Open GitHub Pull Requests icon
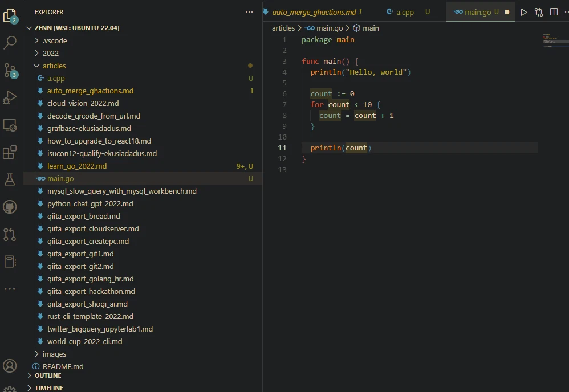569x392 pixels. [x=10, y=234]
